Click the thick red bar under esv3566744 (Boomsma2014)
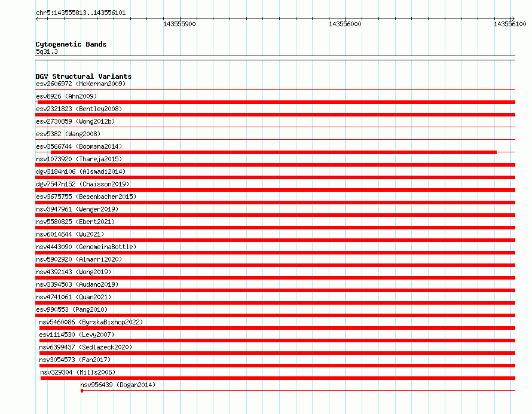Image resolution: width=532 pixels, height=414 pixels. pyautogui.click(x=273, y=152)
